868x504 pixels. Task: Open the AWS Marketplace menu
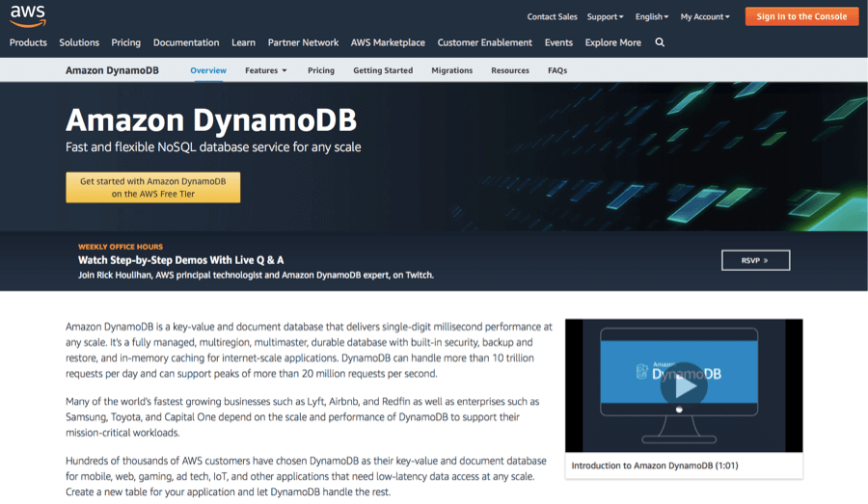click(388, 42)
